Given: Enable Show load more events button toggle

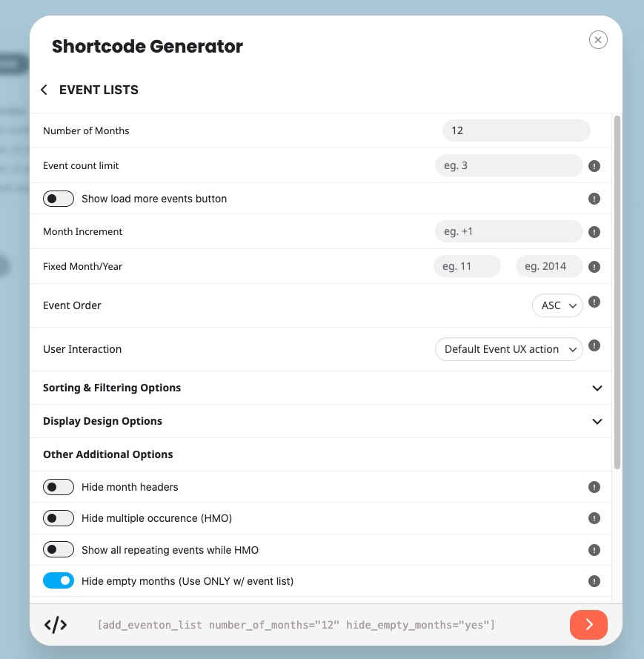Looking at the screenshot, I should (59, 199).
